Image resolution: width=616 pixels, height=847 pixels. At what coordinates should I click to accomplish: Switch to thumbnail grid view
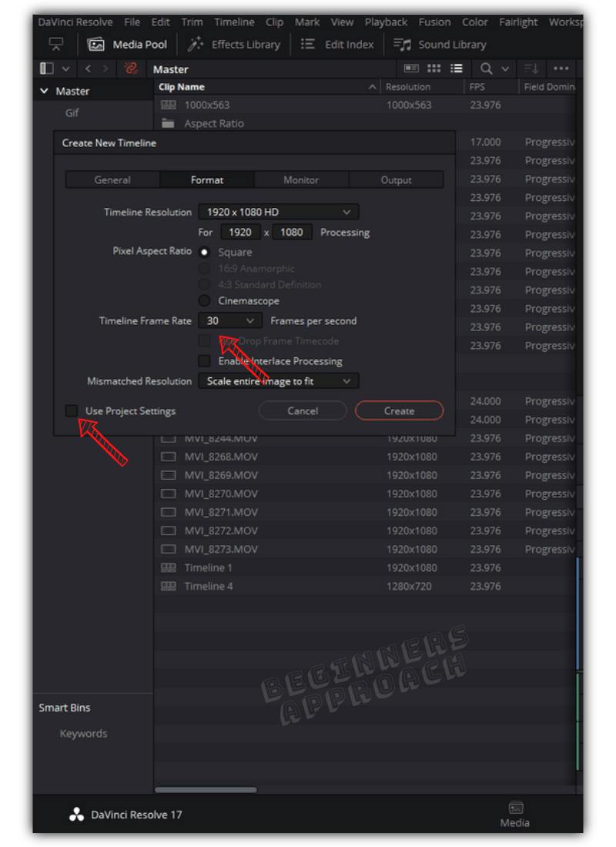pos(434,68)
